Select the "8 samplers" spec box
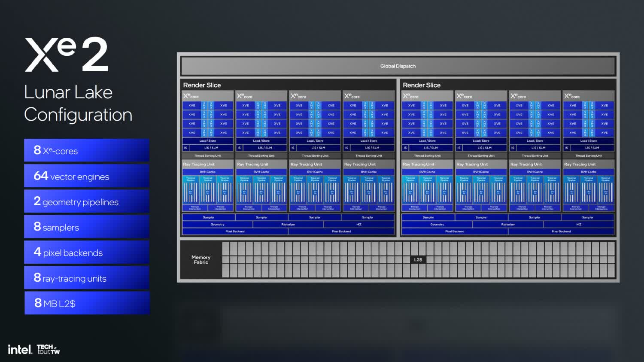Viewport: 644px width, 362px height. coord(87,227)
